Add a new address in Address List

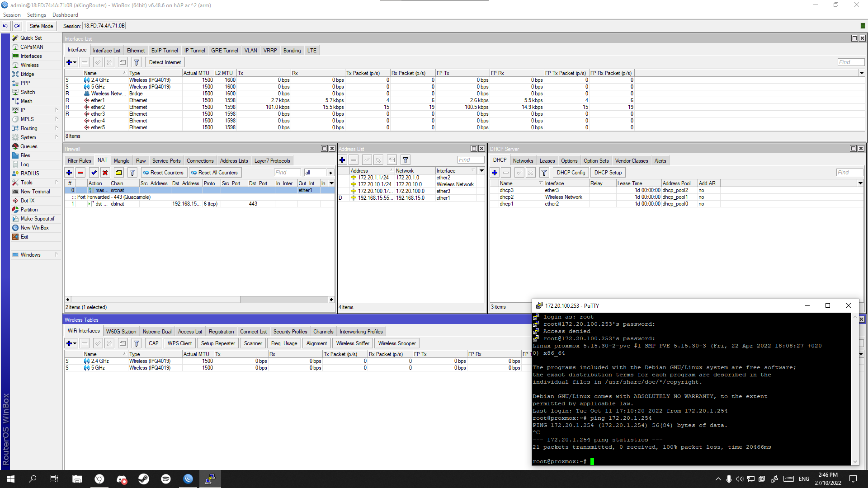coord(342,160)
